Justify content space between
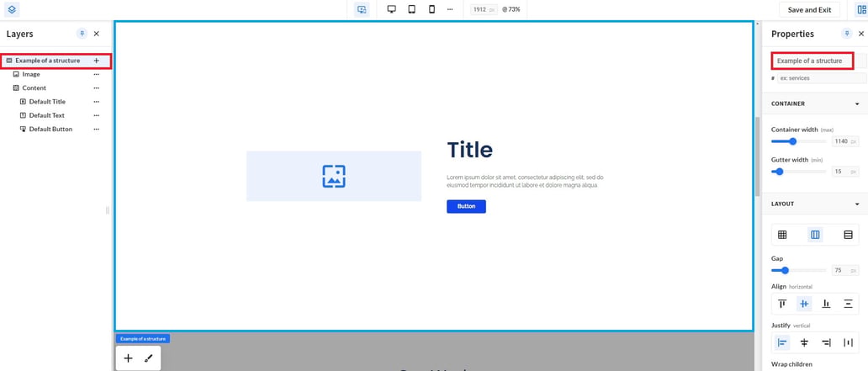The image size is (868, 371). (x=848, y=342)
